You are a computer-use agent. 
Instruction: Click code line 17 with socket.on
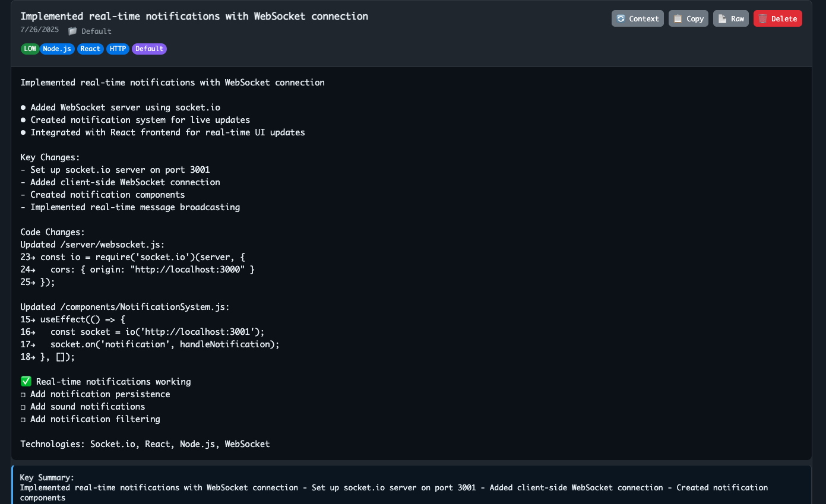150,344
